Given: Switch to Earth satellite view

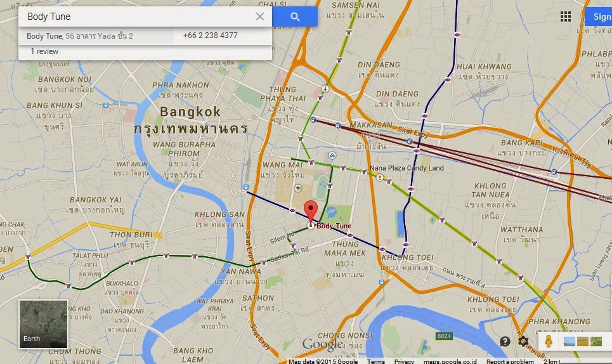Looking at the screenshot, I should [x=43, y=324].
